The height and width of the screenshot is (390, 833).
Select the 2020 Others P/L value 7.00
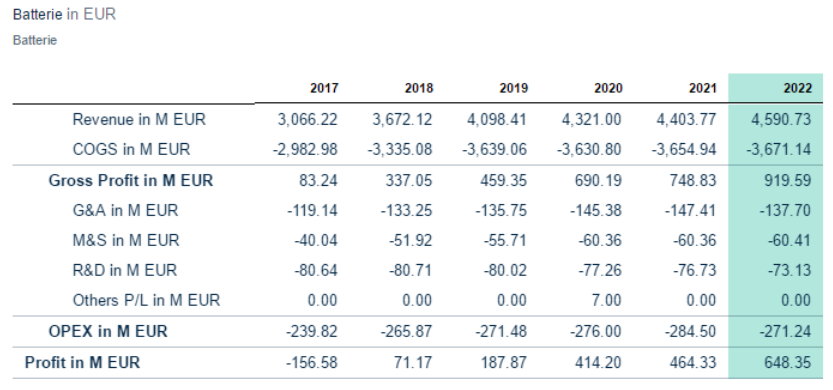pyautogui.click(x=606, y=300)
